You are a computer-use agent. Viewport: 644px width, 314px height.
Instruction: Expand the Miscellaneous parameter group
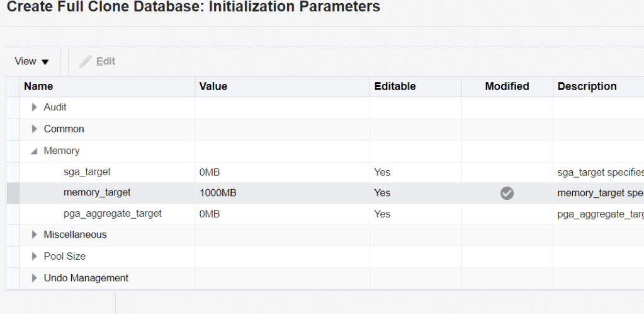click(35, 235)
